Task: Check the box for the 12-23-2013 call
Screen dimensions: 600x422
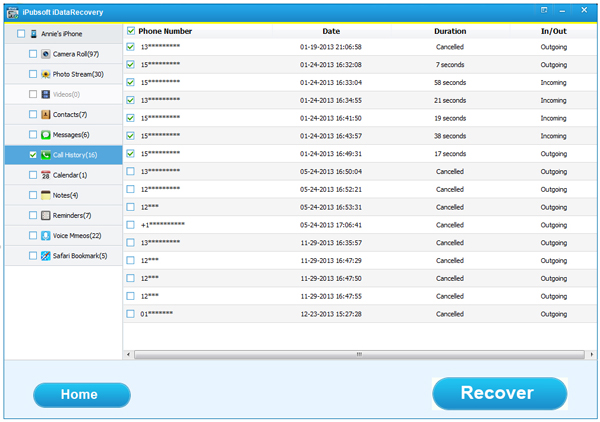Action: (x=130, y=314)
